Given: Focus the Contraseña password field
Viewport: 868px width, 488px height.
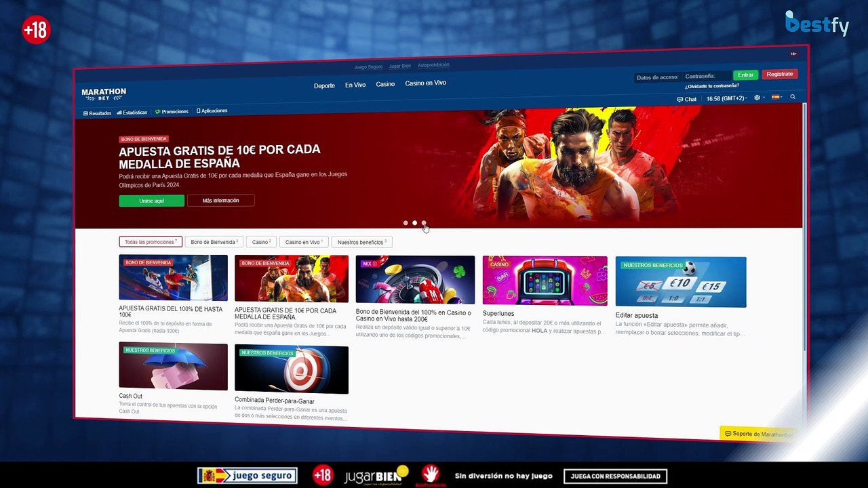Looking at the screenshot, I should pyautogui.click(x=707, y=76).
